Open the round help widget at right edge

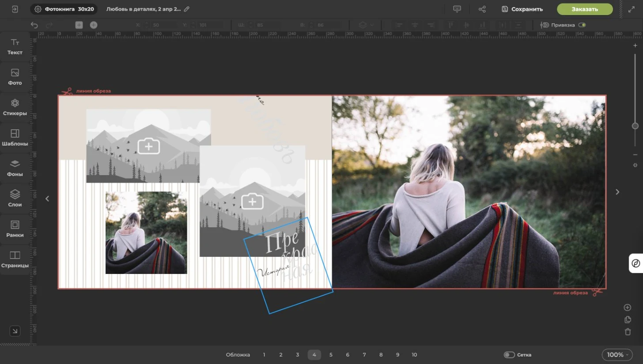pos(636,263)
